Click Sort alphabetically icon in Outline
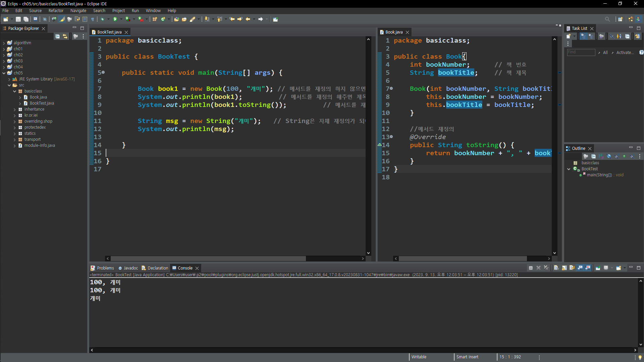The height and width of the screenshot is (362, 644). coord(601,156)
